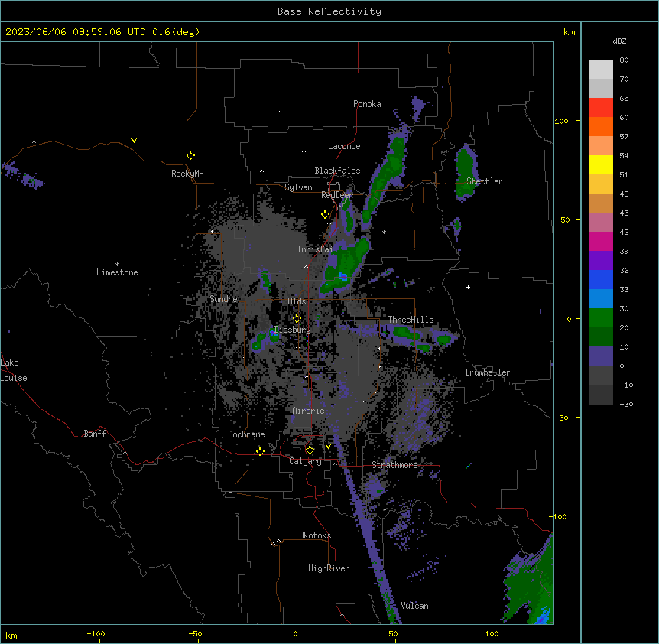The image size is (659, 644).
Task: Click the Ponoka city label
Action: pos(367,104)
